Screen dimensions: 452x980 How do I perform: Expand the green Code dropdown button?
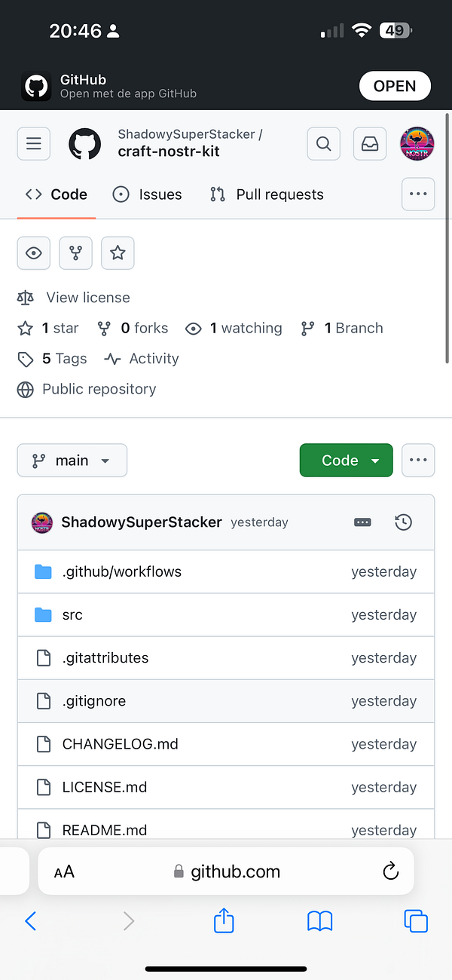pyautogui.click(x=347, y=461)
